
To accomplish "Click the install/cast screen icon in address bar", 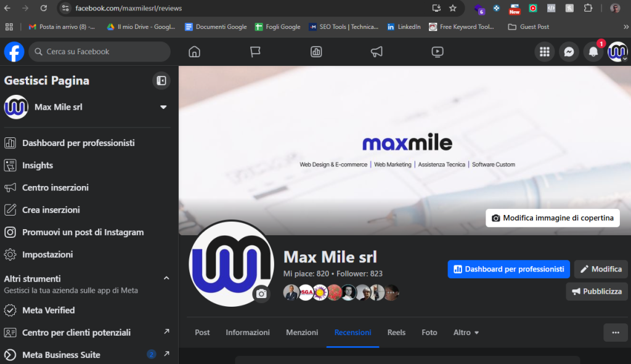I will [x=436, y=8].
